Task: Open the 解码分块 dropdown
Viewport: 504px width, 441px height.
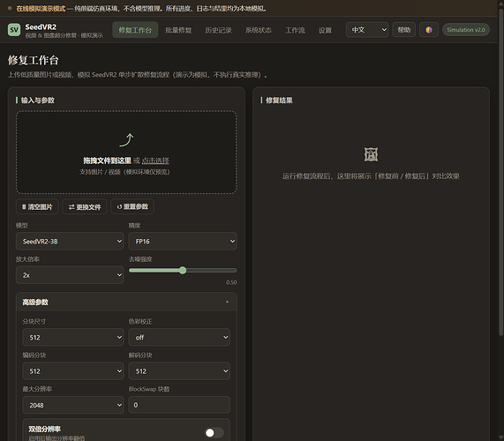Action: (179, 371)
